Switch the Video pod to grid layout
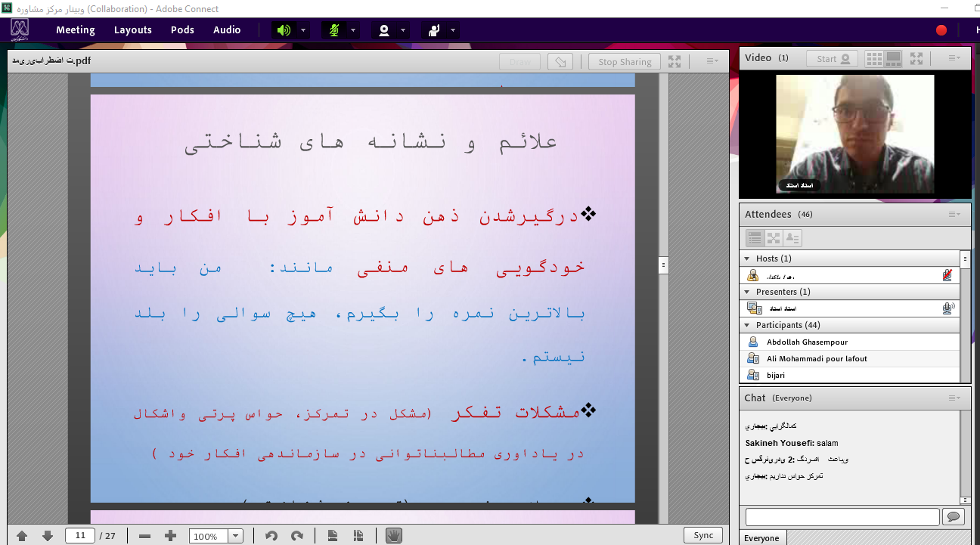The height and width of the screenshot is (545, 980). (874, 58)
